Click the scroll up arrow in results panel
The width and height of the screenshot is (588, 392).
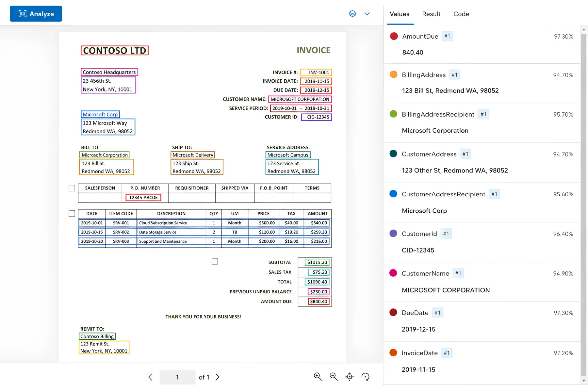pyautogui.click(x=583, y=29)
